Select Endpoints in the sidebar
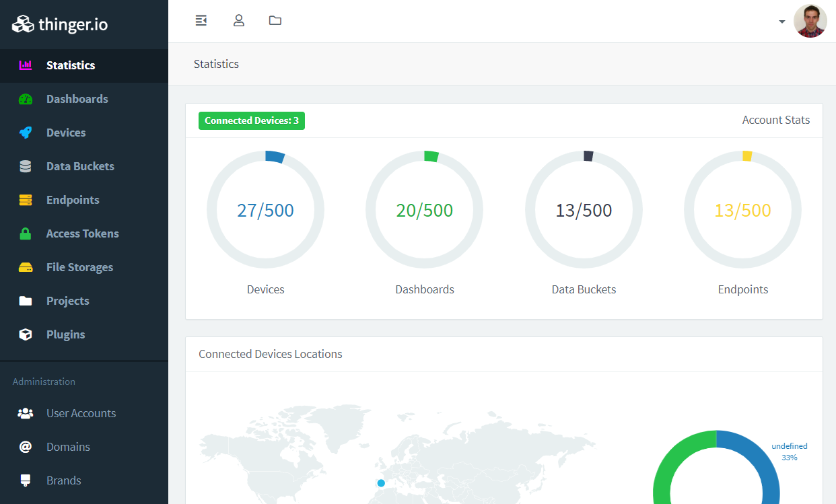This screenshot has height=504, width=836. pyautogui.click(x=84, y=200)
